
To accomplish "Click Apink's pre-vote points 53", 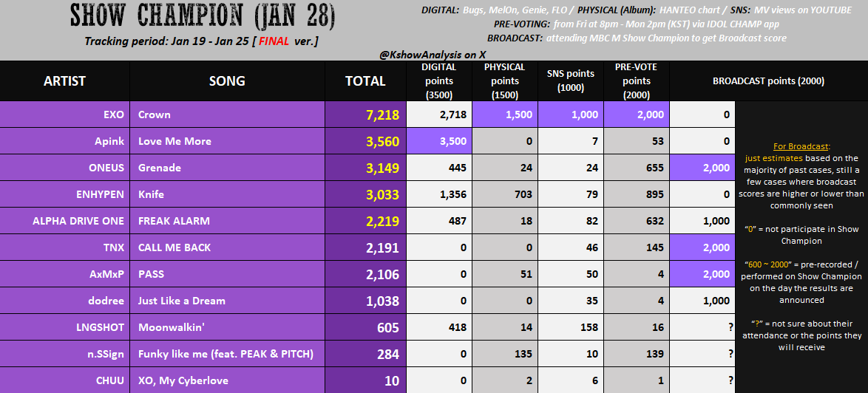I will tap(637, 141).
